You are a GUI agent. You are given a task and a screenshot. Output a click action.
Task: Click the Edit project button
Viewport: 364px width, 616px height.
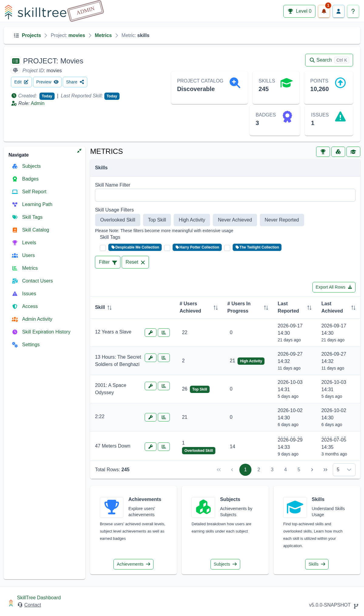tap(21, 82)
